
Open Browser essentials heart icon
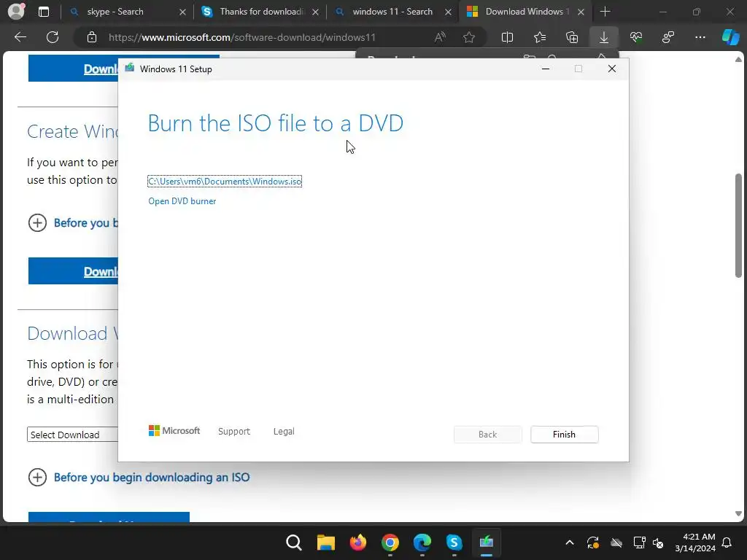[636, 37]
